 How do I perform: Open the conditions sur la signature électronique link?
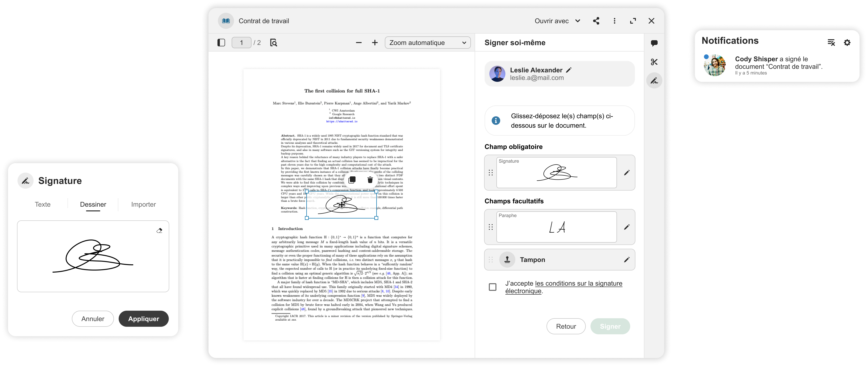[x=564, y=287]
